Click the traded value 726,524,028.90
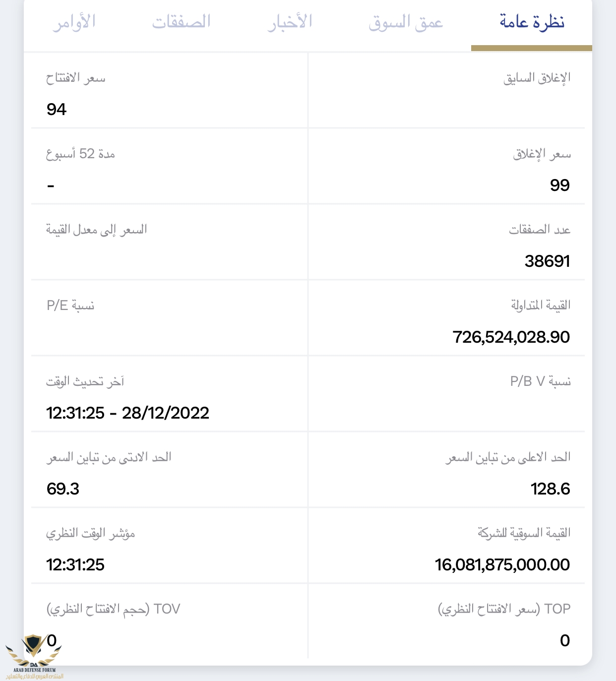This screenshot has width=616, height=681. [x=511, y=337]
